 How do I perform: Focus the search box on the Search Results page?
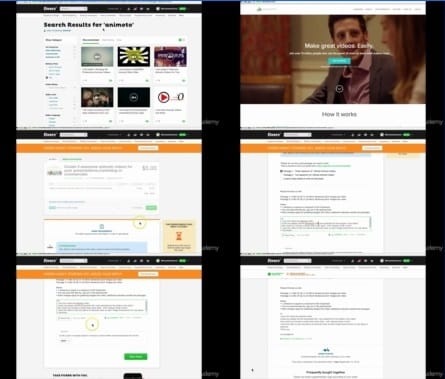74,9
